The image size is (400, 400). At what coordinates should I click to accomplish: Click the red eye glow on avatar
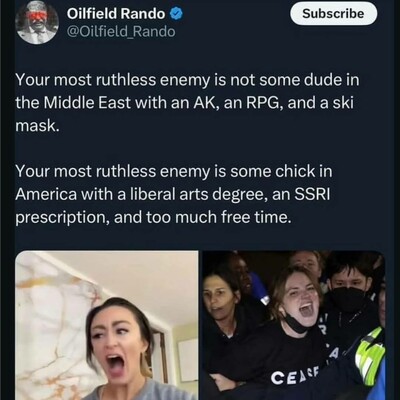tap(37, 16)
